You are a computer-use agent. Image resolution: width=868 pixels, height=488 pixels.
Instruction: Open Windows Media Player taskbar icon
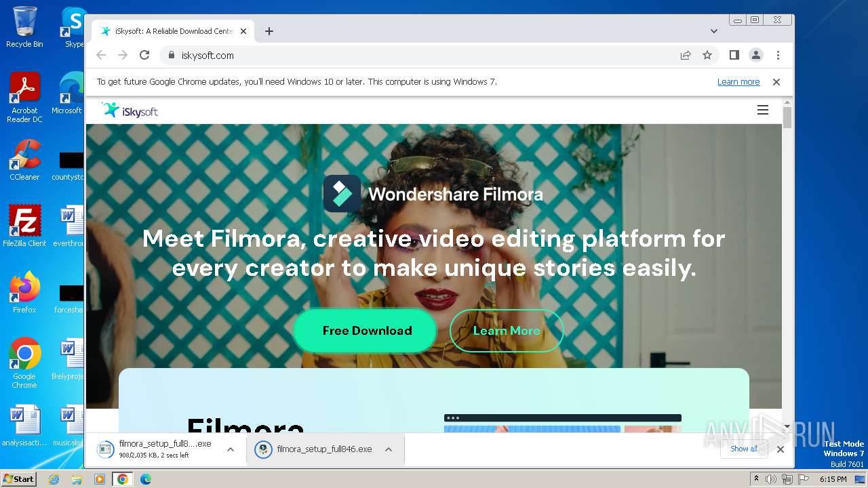pos(100,479)
